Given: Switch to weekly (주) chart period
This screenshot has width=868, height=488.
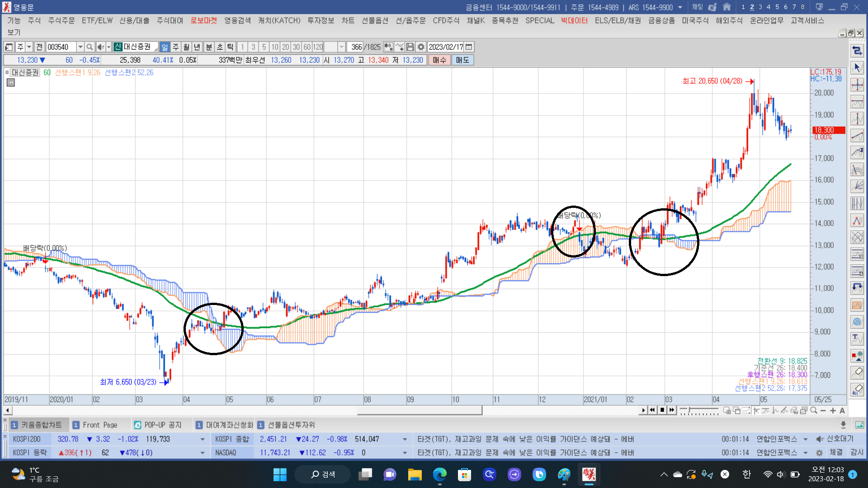Looking at the screenshot, I should pyautogui.click(x=176, y=47).
